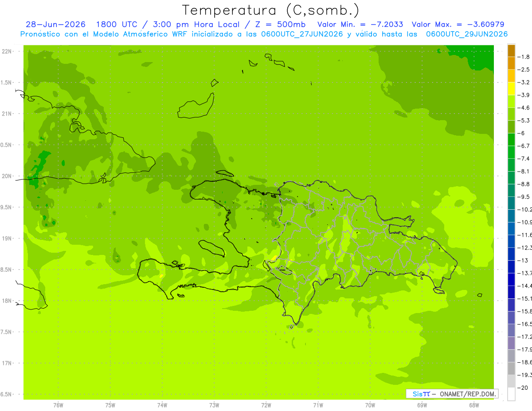Click the initialization time "0600UTC_27JUN2026"
Image resolution: width=532 pixels, height=411 pixels.
(x=302, y=34)
